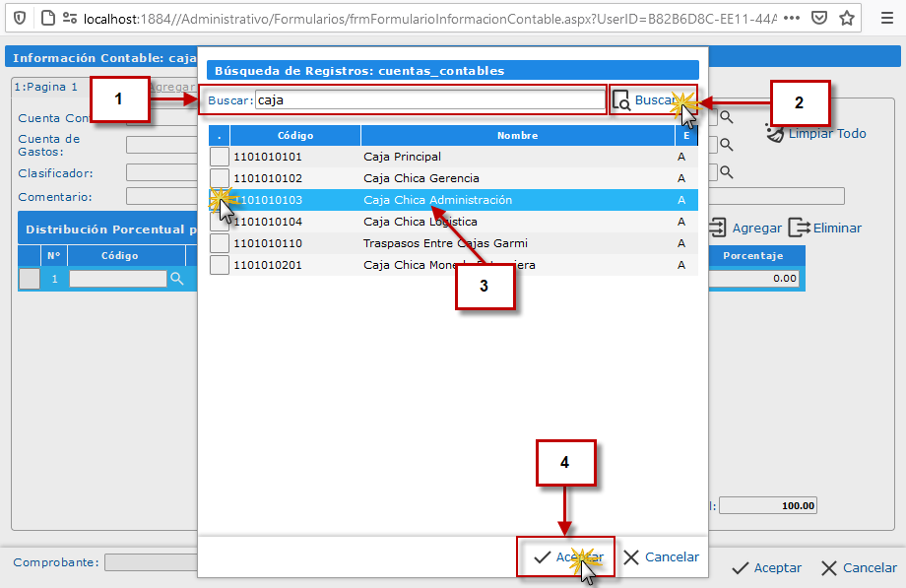Image resolution: width=906 pixels, height=588 pixels.
Task: Open page actions three-dots menu
Action: [792, 19]
